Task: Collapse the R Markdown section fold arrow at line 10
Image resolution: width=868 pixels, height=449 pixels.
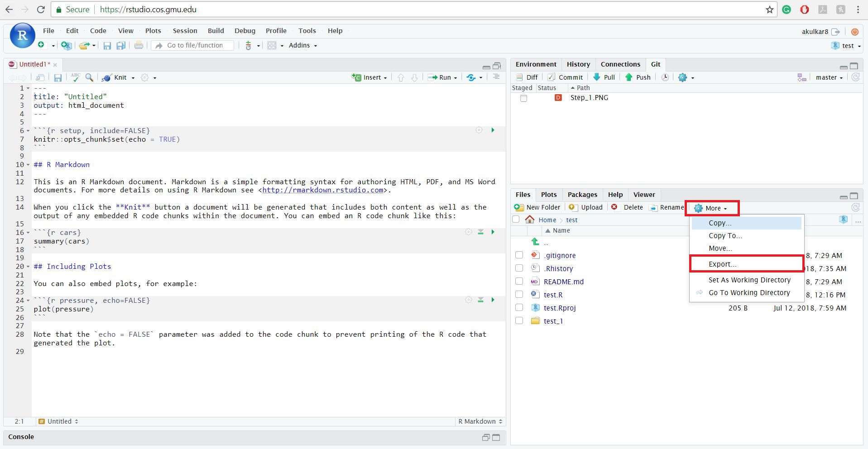Action: (28, 165)
